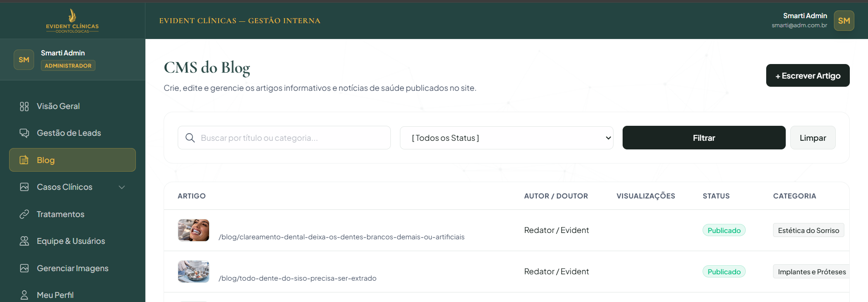Open the Todos os Status dropdown
This screenshot has width=868, height=302.
click(506, 138)
